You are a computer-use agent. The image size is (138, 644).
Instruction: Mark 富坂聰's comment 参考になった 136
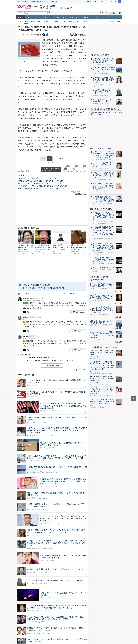pos(78,350)
